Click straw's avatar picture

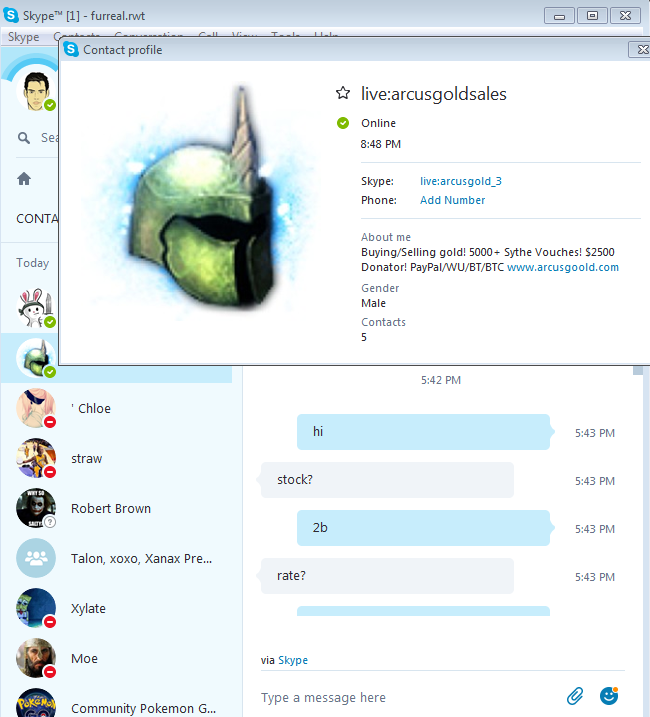pyautogui.click(x=36, y=458)
